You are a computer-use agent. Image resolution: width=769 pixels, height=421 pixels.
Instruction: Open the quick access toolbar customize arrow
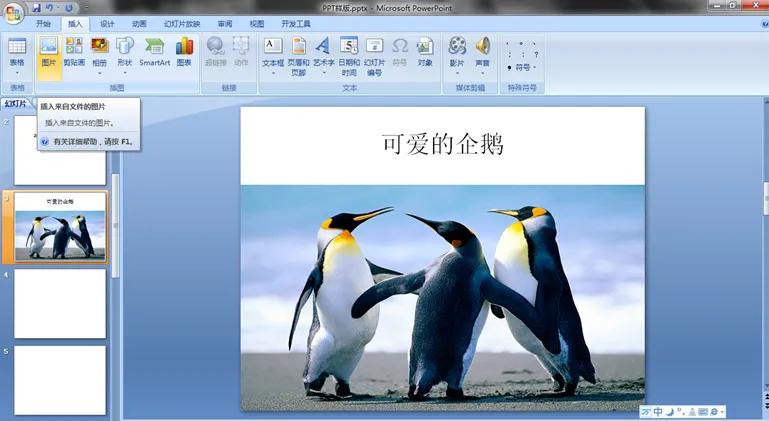coord(86,8)
